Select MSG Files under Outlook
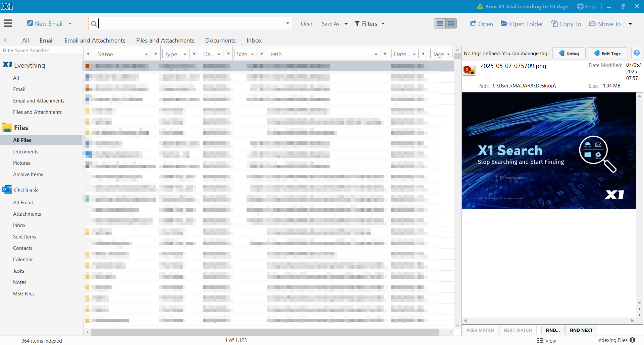Screen dimensions: 644x345 (24, 294)
